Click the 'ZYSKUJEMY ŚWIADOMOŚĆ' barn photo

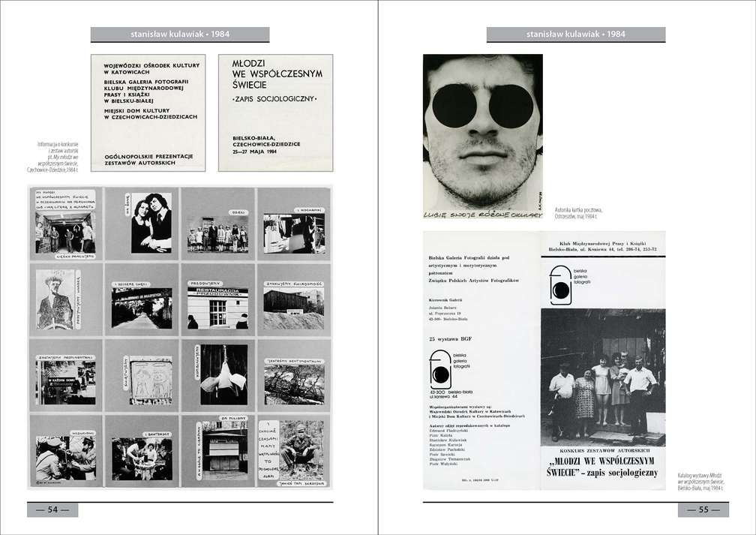(294, 308)
